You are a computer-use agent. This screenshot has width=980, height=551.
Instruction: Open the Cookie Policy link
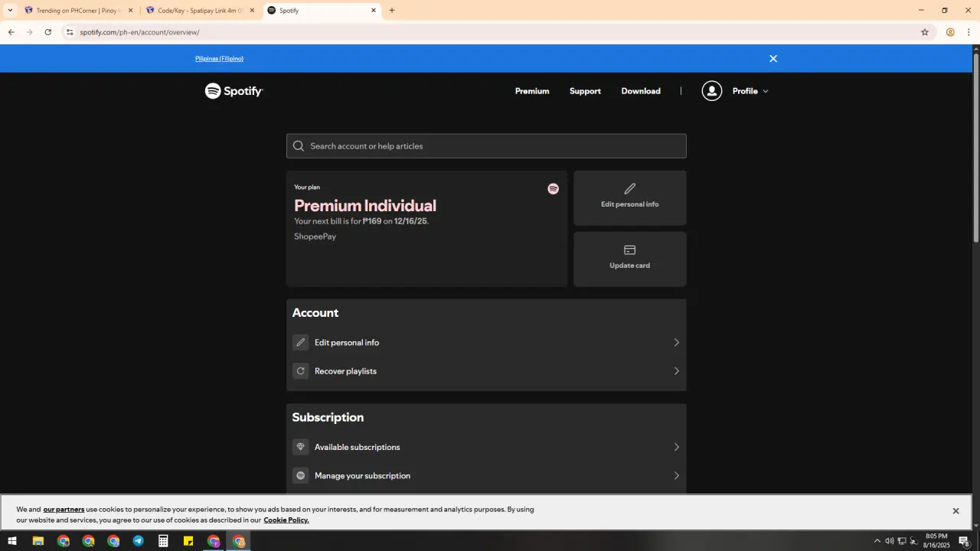coord(286,520)
